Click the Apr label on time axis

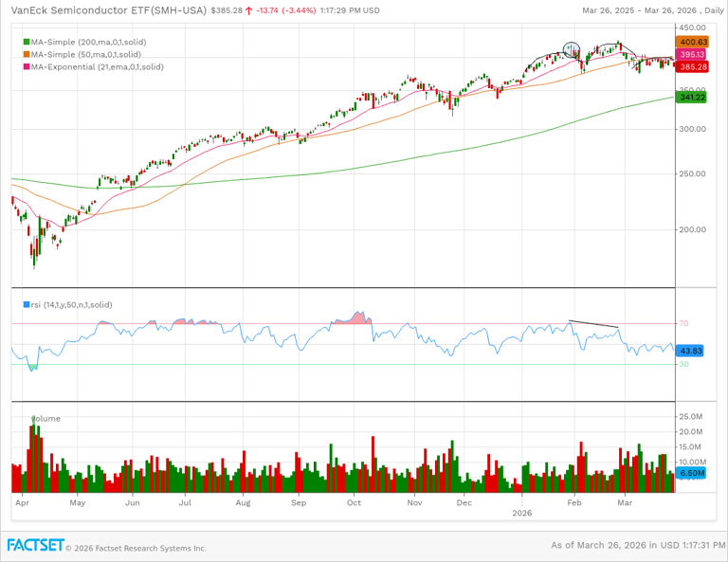coord(22,502)
